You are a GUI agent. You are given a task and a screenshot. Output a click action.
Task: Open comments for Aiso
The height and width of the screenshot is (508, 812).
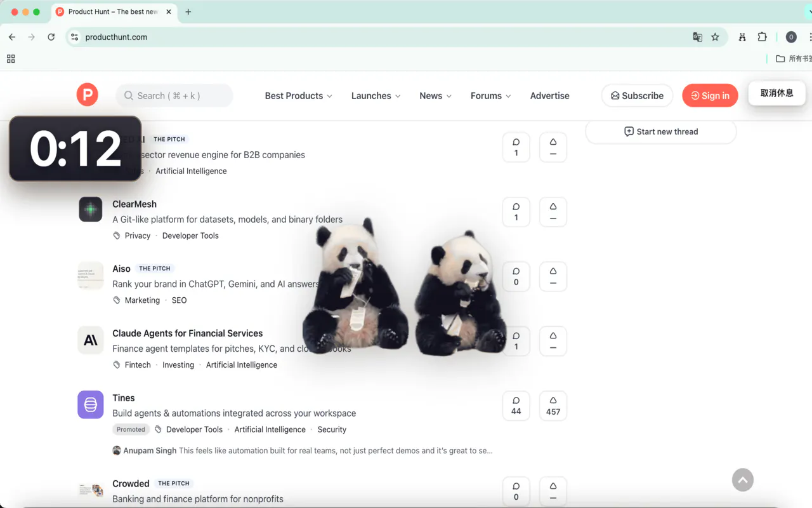coord(516,277)
